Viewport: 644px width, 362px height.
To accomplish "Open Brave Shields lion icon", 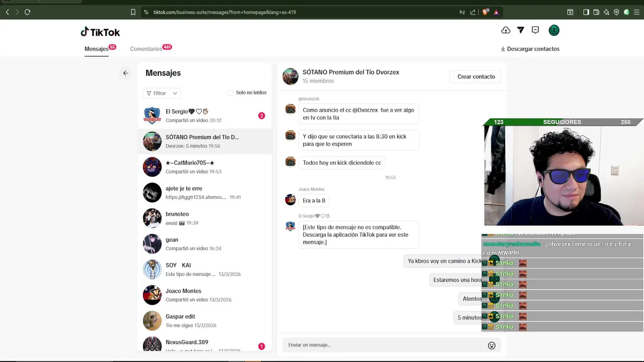I will 485,12.
